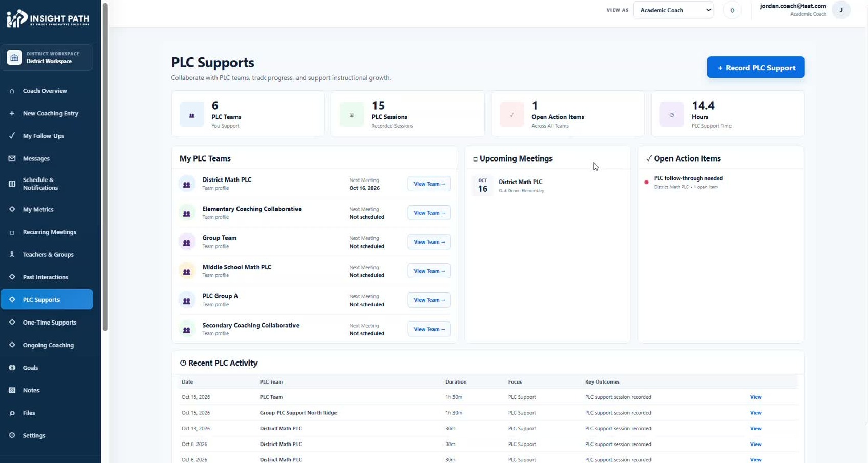Click the Past Interactions icon
This screenshot has width=868, height=463.
click(x=12, y=277)
